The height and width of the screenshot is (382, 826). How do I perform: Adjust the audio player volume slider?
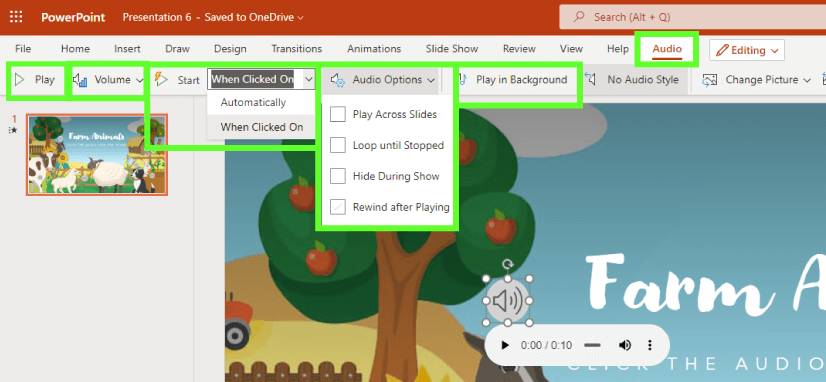pos(593,346)
